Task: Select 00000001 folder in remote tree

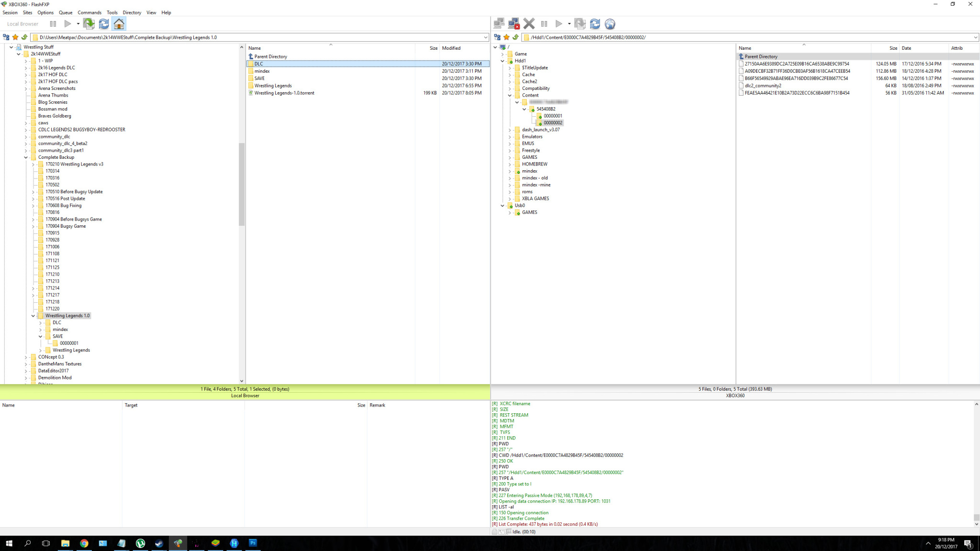Action: pyautogui.click(x=553, y=116)
